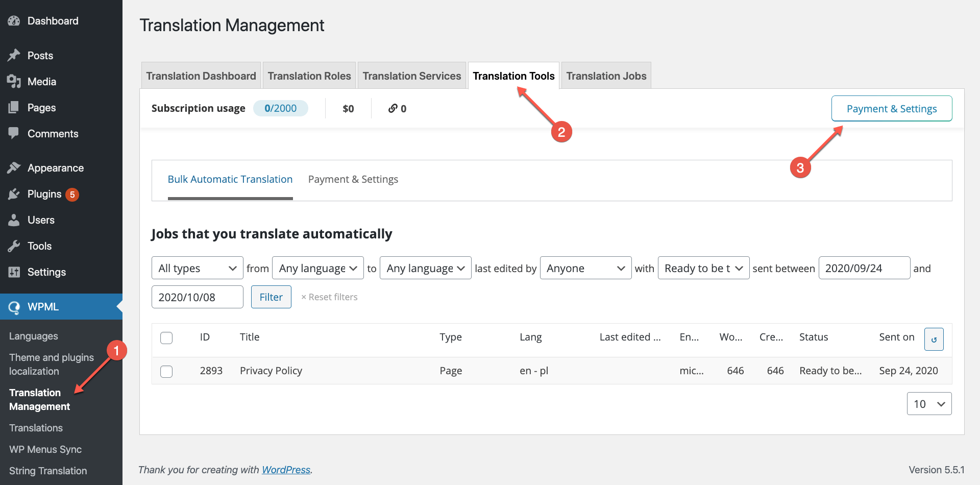Click the 2020/10/08 end date field
Image resolution: width=980 pixels, height=485 pixels.
198,297
